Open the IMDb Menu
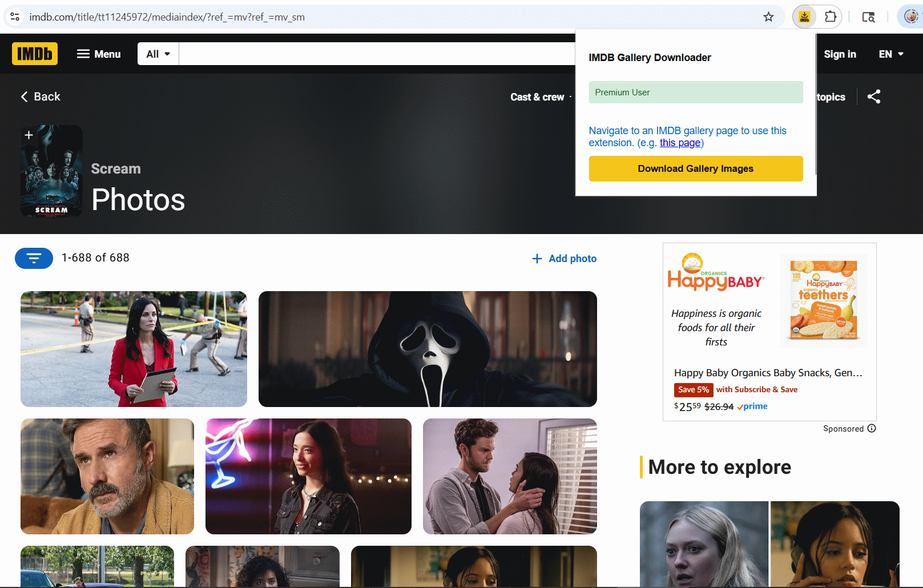 [x=99, y=54]
